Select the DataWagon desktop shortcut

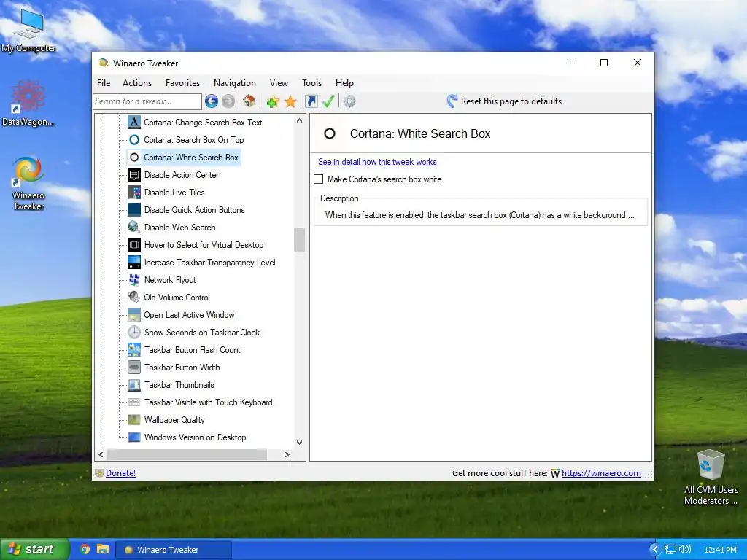[x=28, y=104]
